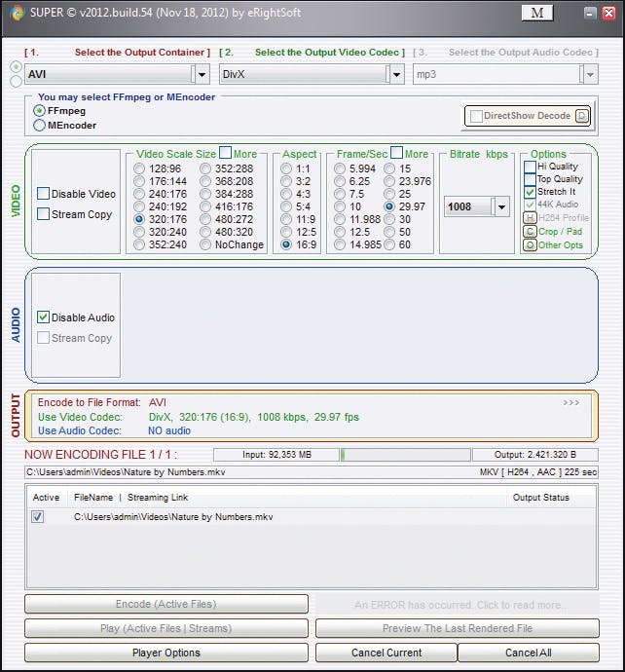Cancel the current encoding job
625x672 pixels.
coord(386,653)
